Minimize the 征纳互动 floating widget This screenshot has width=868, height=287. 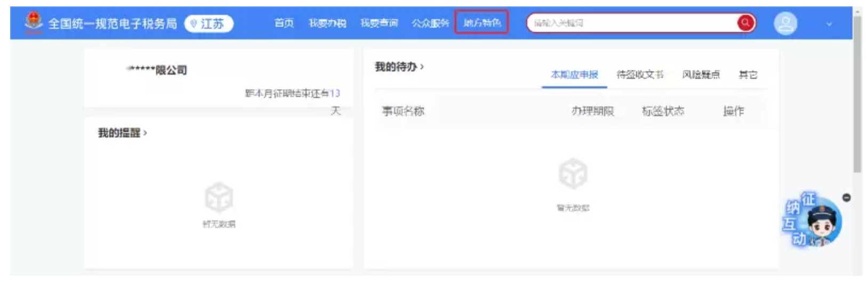(x=846, y=198)
